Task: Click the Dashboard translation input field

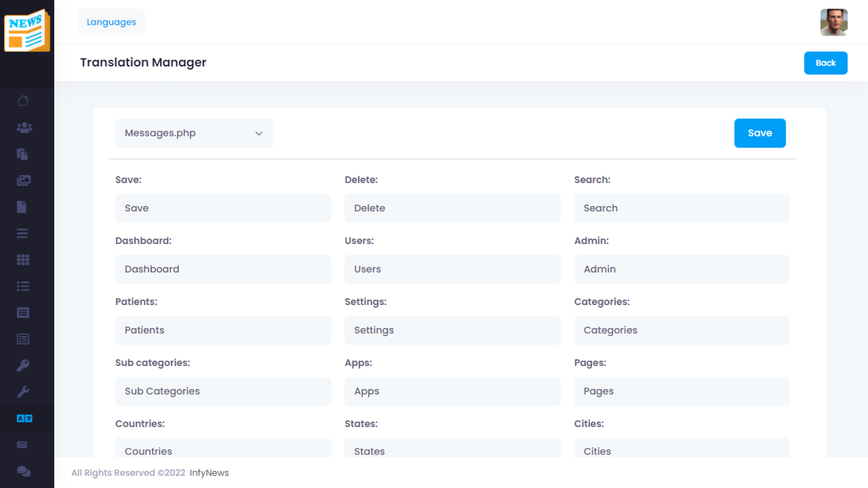Action: point(223,269)
